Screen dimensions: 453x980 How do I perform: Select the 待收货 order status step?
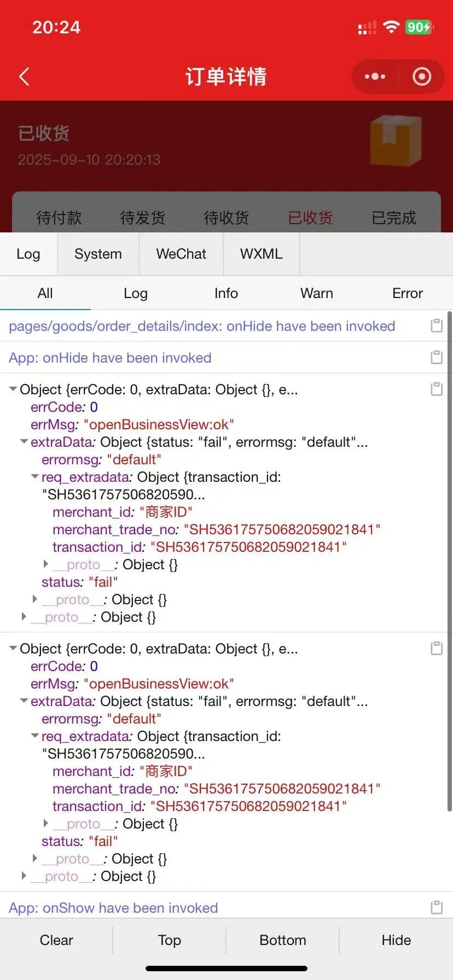click(x=226, y=218)
